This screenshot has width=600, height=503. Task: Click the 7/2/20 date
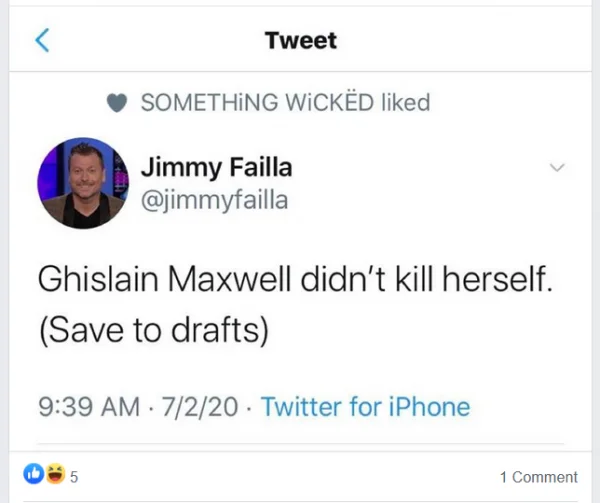pos(200,406)
